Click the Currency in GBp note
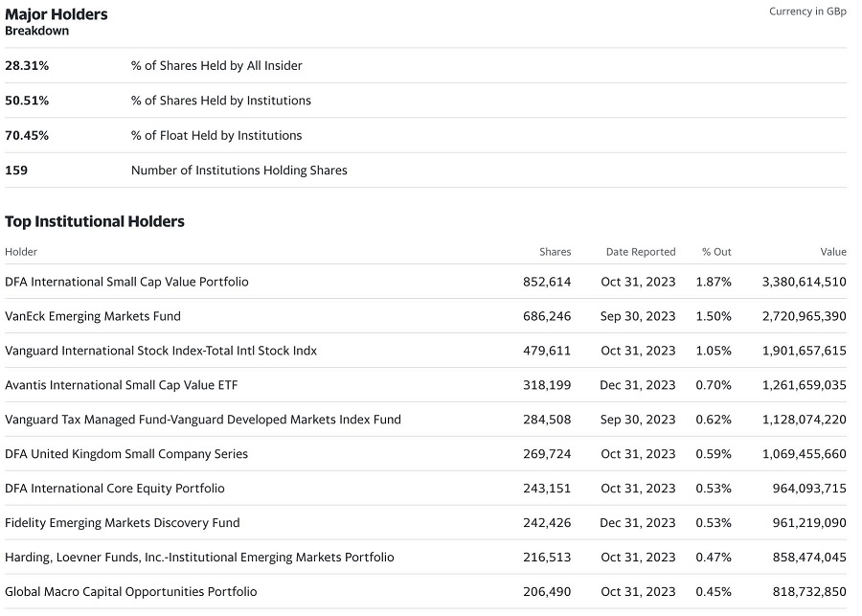The height and width of the screenshot is (616, 862). click(807, 11)
